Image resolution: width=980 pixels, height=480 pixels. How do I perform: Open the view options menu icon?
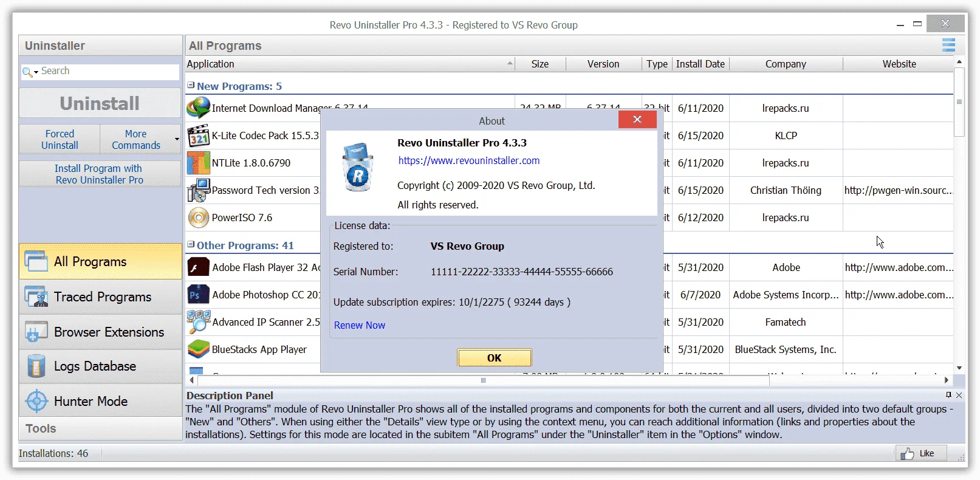pyautogui.click(x=948, y=45)
